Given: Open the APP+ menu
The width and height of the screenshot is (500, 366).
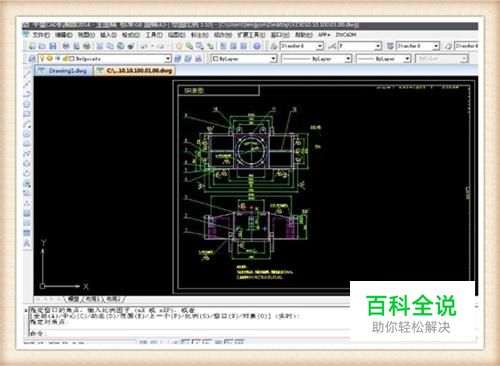Looking at the screenshot, I should (x=324, y=35).
